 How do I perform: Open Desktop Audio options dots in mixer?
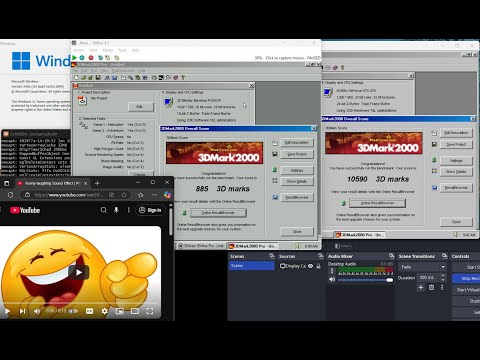[x=332, y=271]
